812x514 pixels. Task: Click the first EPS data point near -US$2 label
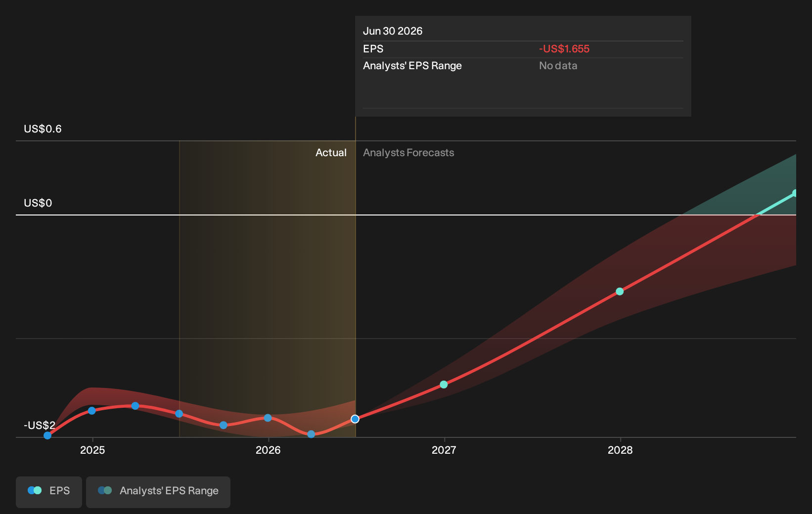point(47,435)
